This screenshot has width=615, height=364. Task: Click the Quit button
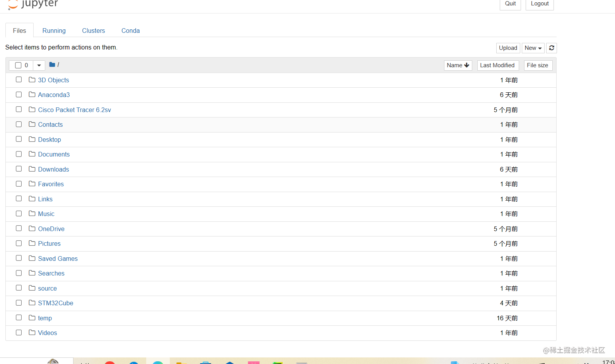pos(510,4)
